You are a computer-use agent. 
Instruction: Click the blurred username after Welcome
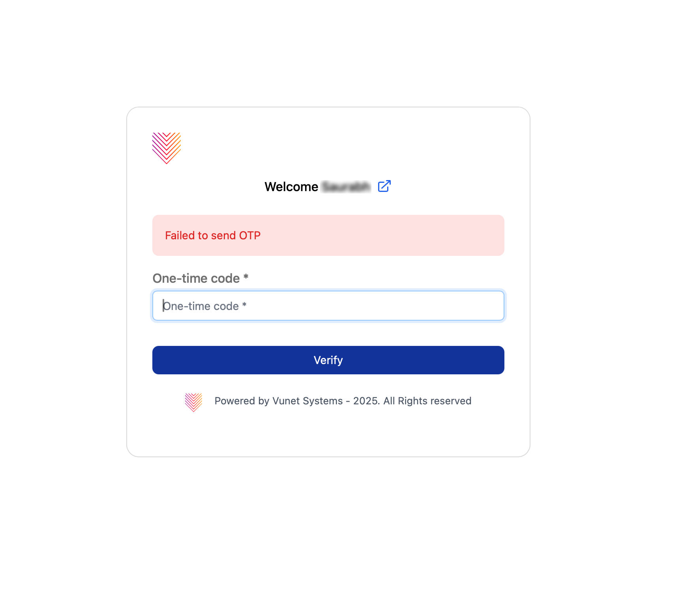pyautogui.click(x=346, y=187)
